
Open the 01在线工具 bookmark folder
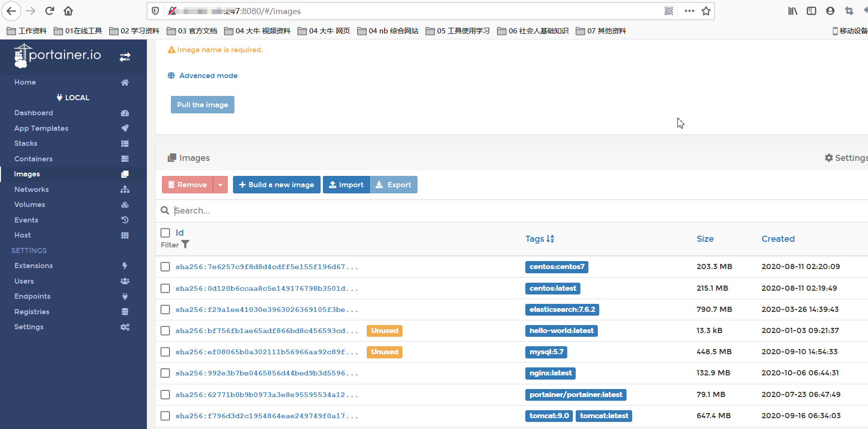[x=78, y=31]
